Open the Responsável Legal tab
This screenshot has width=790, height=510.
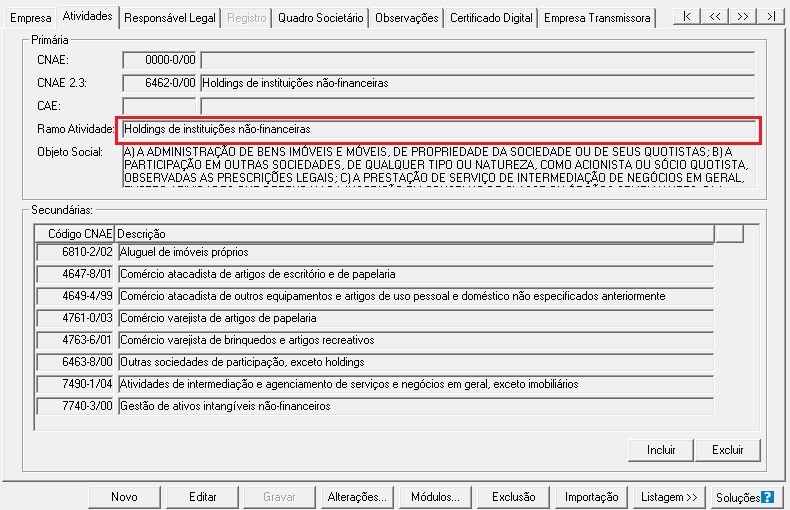pos(170,18)
